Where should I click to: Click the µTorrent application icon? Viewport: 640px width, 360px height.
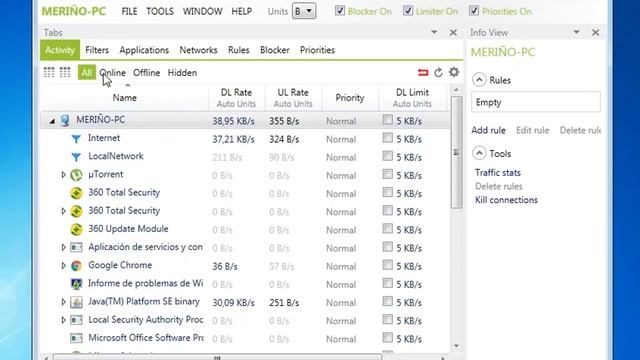tap(76, 175)
